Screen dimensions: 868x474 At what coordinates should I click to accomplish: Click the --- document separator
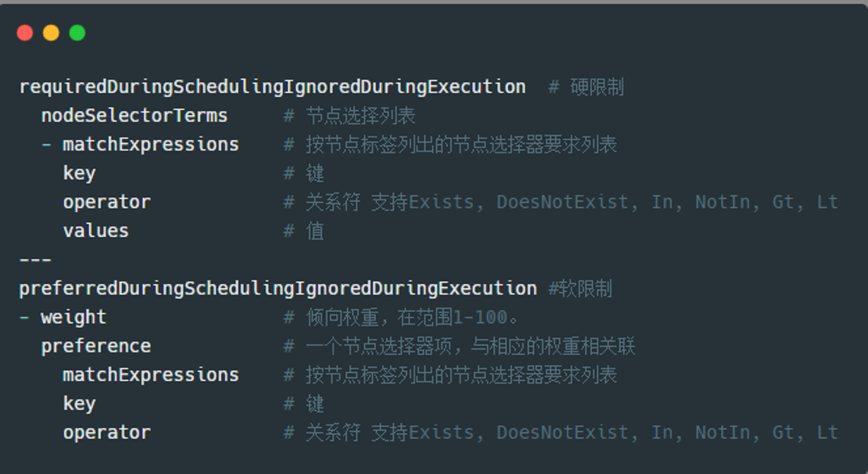[x=36, y=260]
